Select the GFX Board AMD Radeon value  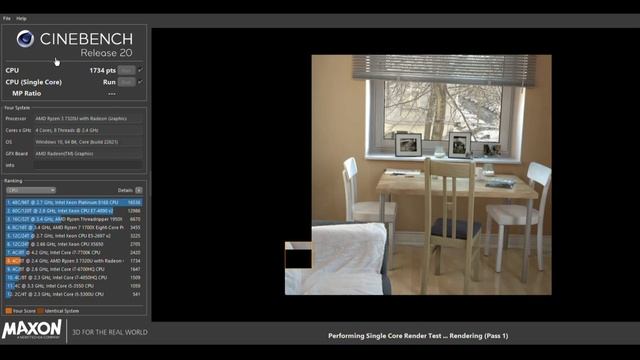tap(88, 154)
